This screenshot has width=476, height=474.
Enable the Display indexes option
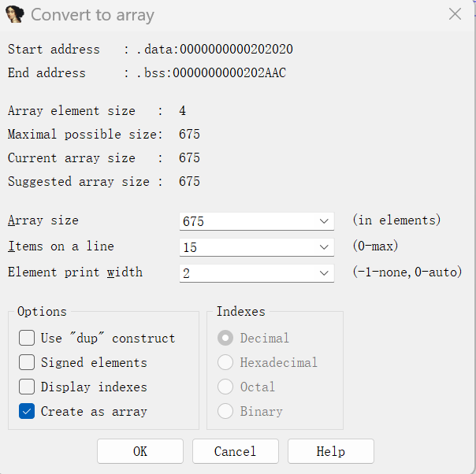(27, 387)
